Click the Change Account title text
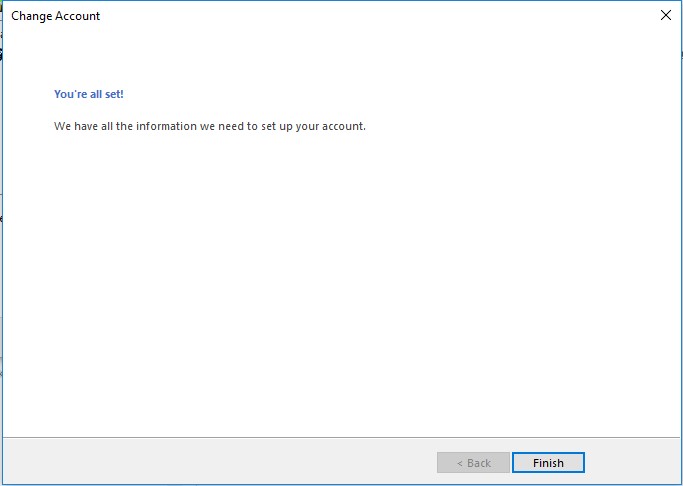The image size is (683, 486). point(55,16)
